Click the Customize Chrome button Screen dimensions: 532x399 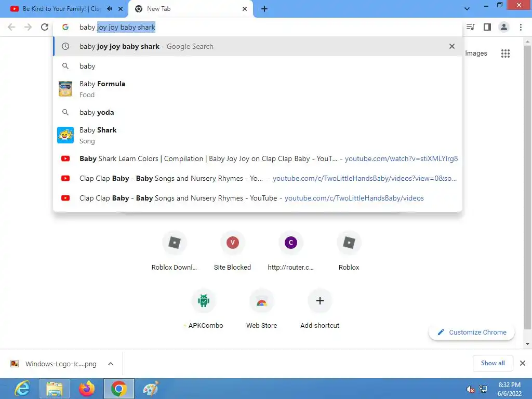tap(472, 332)
